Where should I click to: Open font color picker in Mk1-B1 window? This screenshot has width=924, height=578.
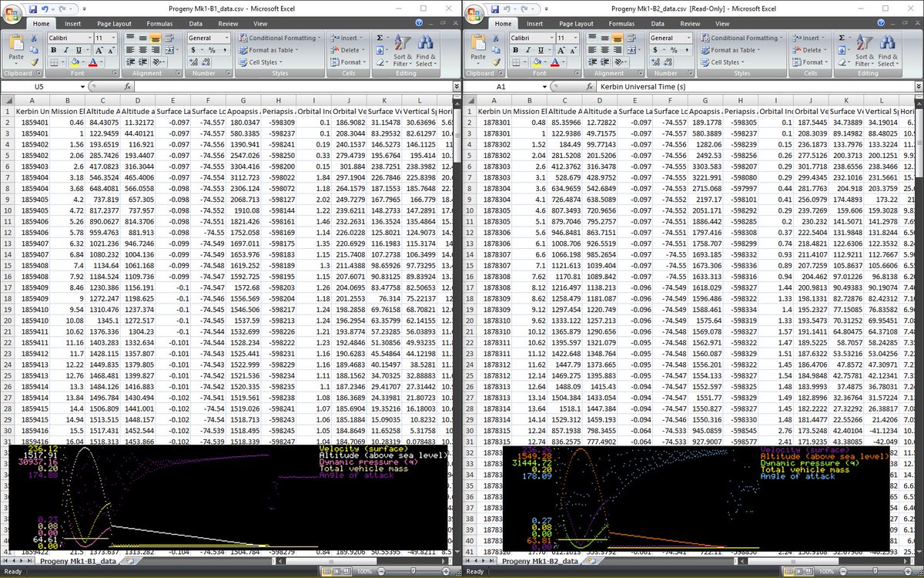[x=102, y=62]
